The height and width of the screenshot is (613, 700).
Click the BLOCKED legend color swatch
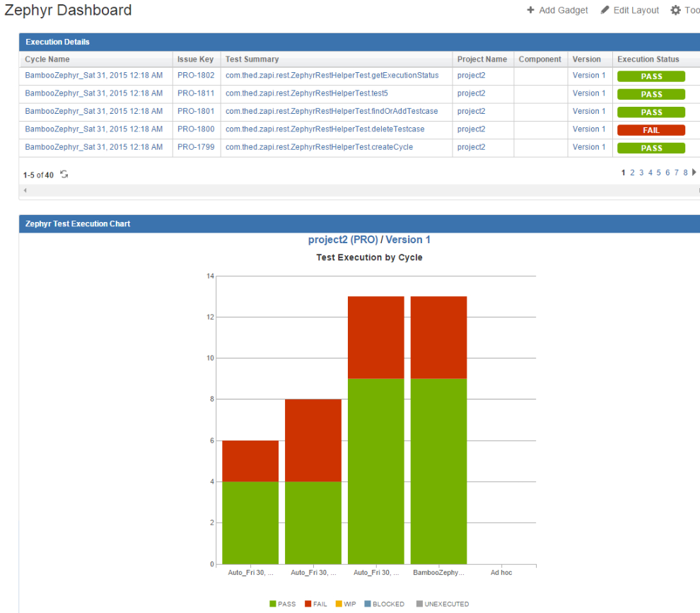coord(368,604)
